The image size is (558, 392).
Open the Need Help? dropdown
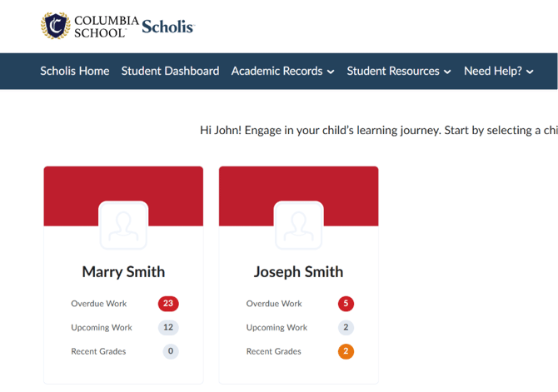tap(499, 71)
